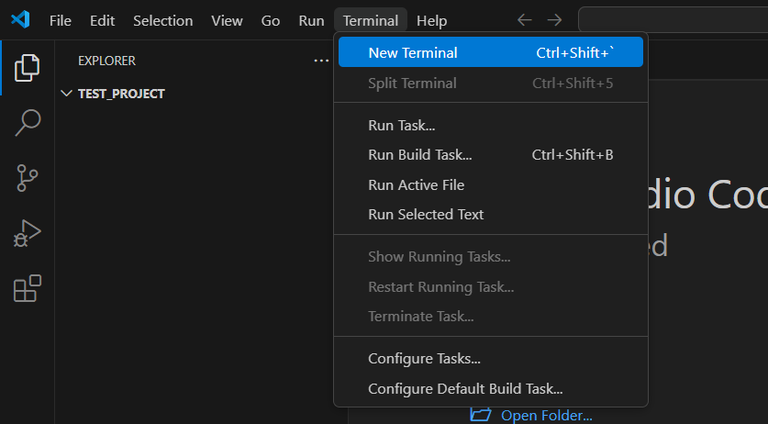
Task: Click Run Active File menu item
Action: click(x=416, y=185)
